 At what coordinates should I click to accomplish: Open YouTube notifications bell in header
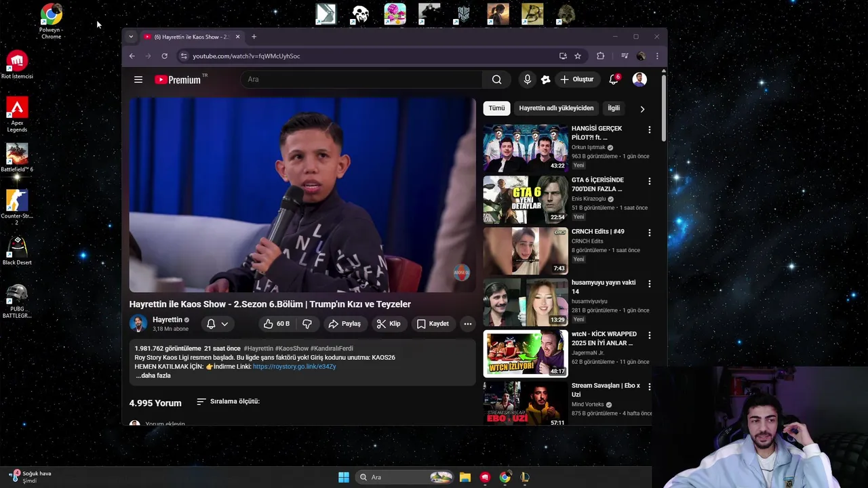614,79
